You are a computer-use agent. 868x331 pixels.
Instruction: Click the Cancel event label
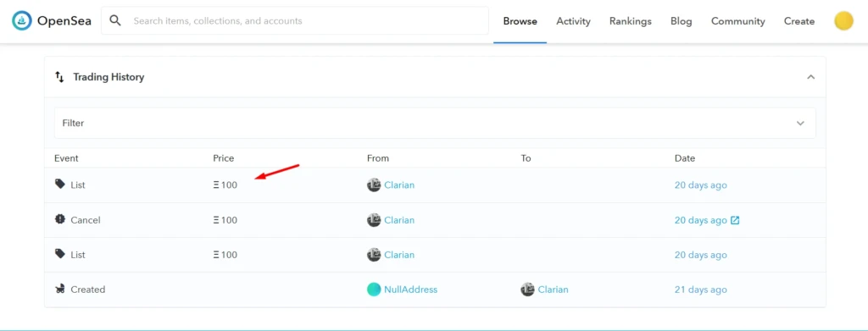pos(86,220)
